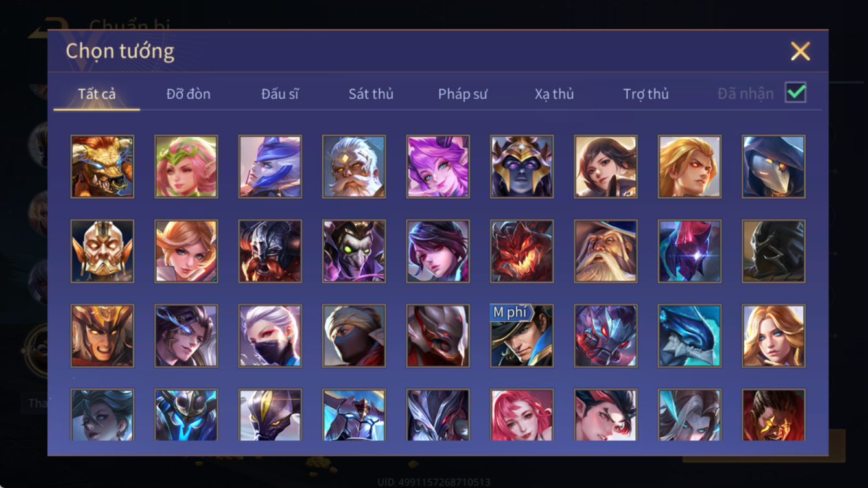Select the white-haired masked ninja girl

point(270,336)
